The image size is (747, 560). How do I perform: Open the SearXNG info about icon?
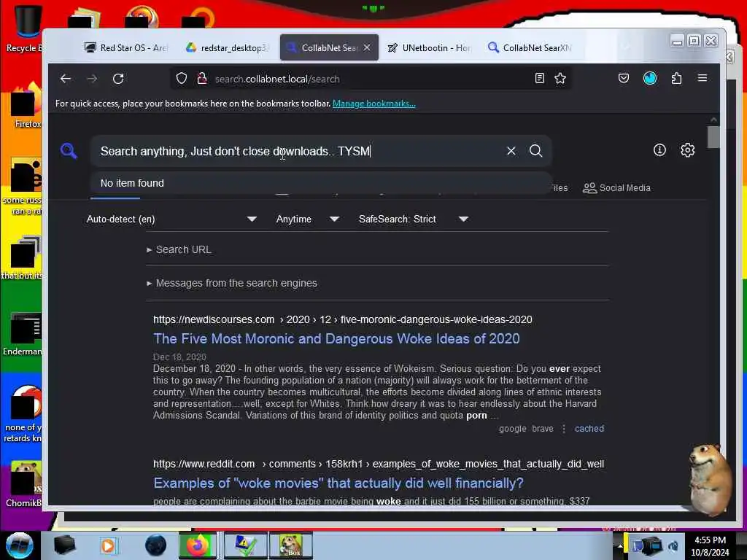pyautogui.click(x=659, y=150)
